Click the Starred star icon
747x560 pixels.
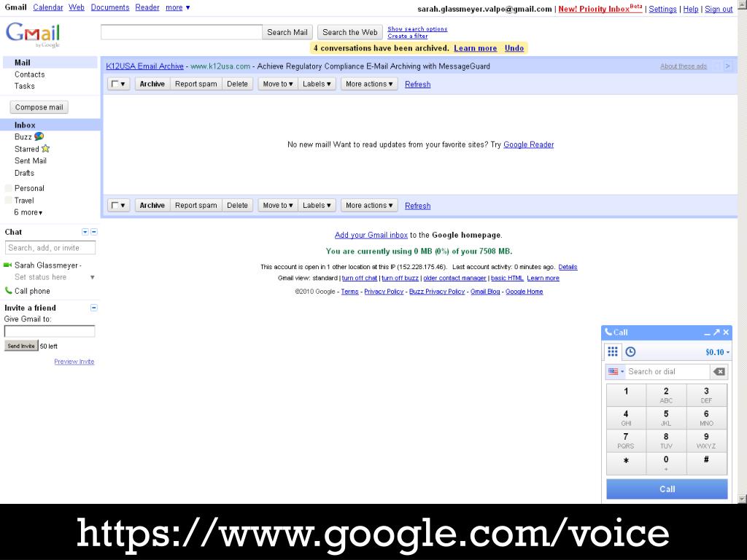[x=46, y=149]
